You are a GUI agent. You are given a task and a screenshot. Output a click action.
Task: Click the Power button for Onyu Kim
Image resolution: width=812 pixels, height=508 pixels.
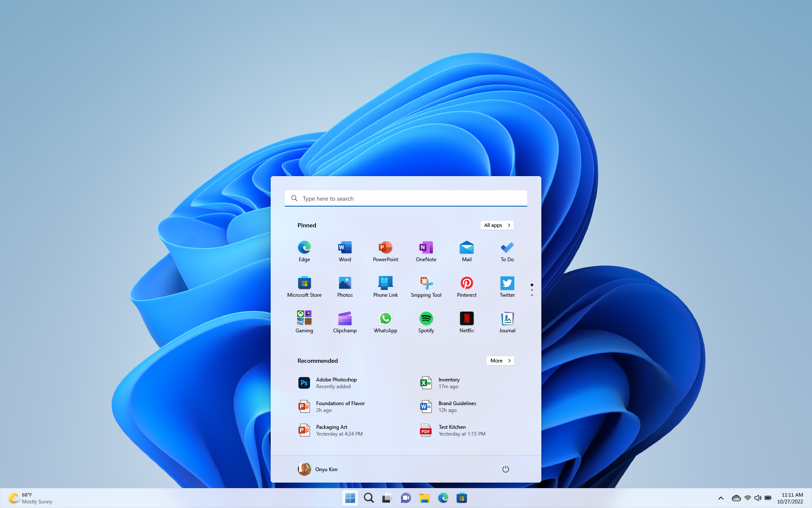click(x=505, y=469)
